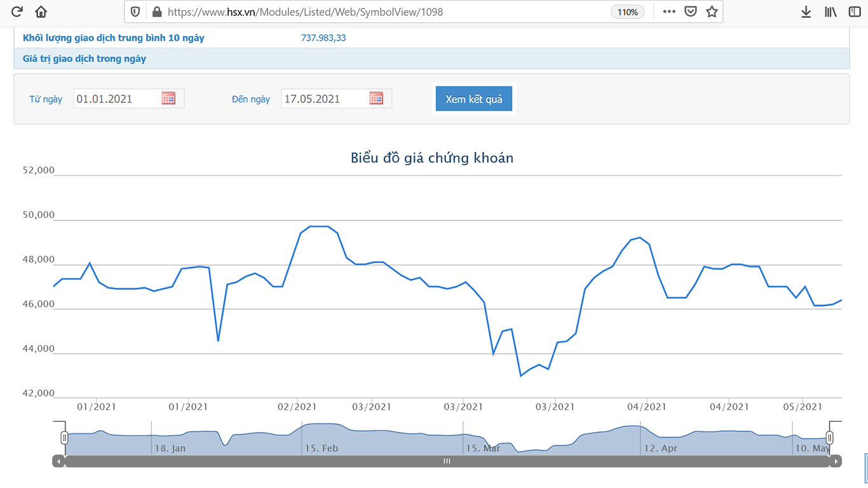868x488 pixels.
Task: Open the Downloads panel arrow icon
Action: (806, 11)
